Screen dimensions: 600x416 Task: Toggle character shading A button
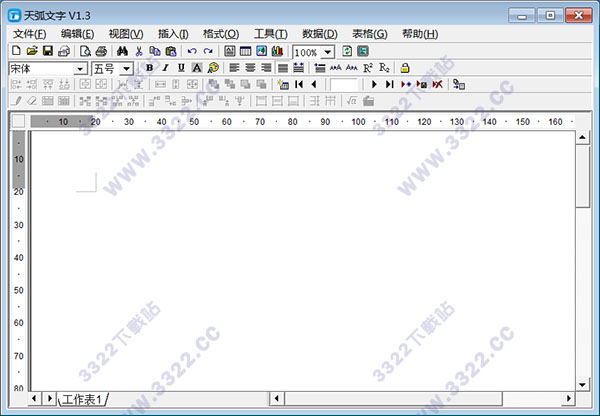tap(197, 68)
